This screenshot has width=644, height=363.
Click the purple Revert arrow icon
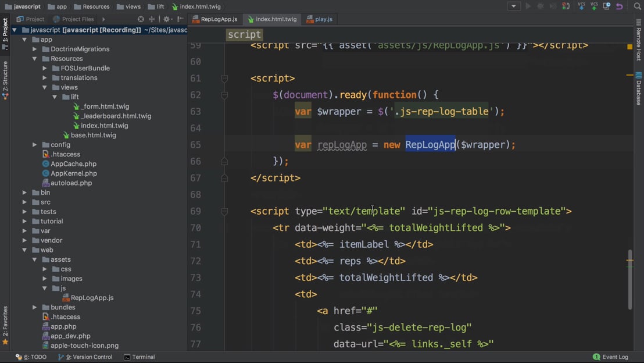(620, 6)
